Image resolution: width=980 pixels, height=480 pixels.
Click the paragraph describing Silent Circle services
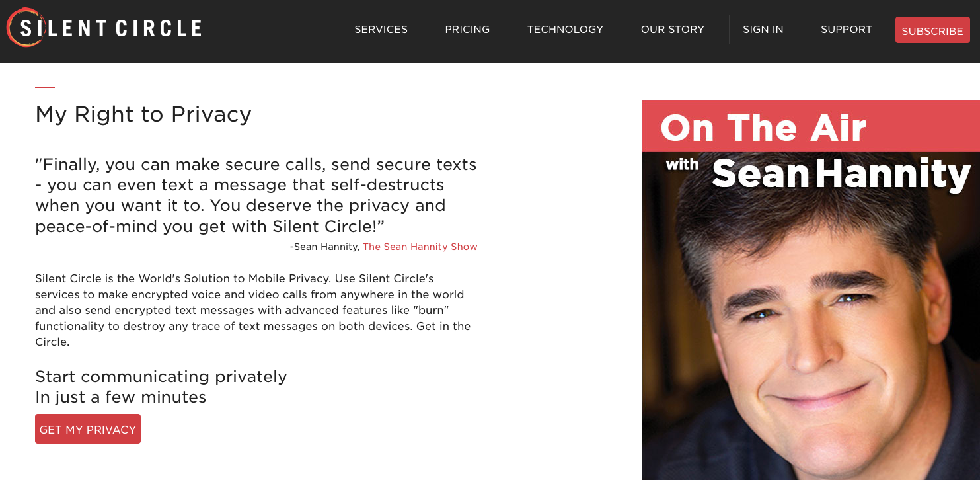[x=253, y=310]
